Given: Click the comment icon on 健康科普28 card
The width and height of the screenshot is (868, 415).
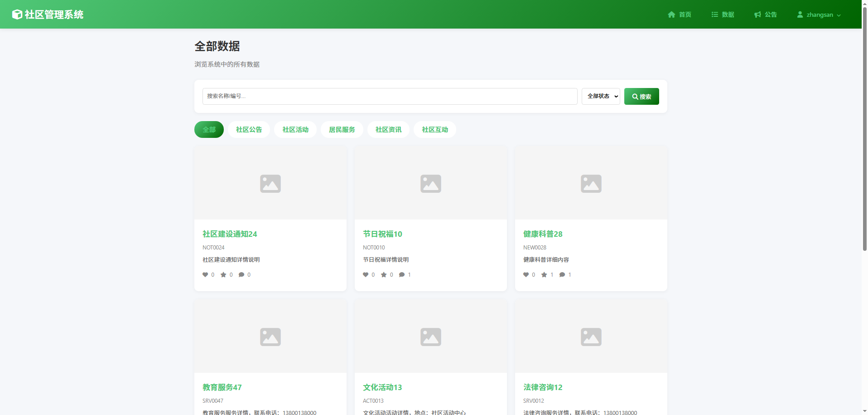Looking at the screenshot, I should click(562, 275).
